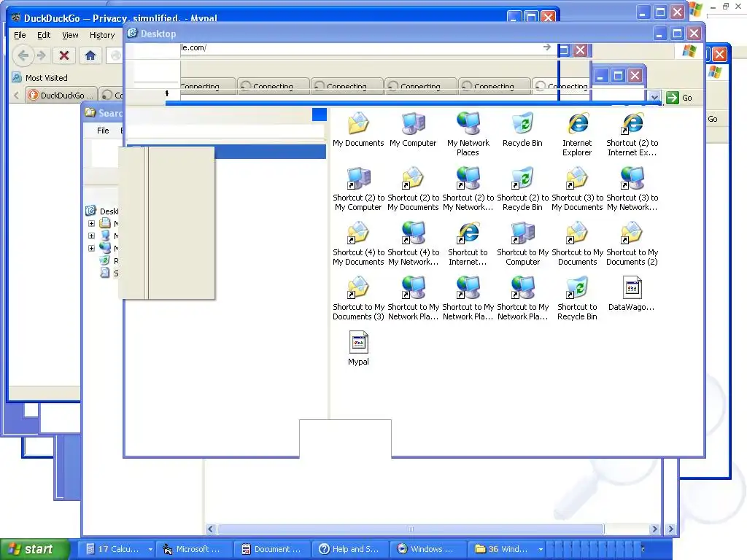Open Help and S... taskbar window
The width and height of the screenshot is (747, 560).
click(x=351, y=549)
